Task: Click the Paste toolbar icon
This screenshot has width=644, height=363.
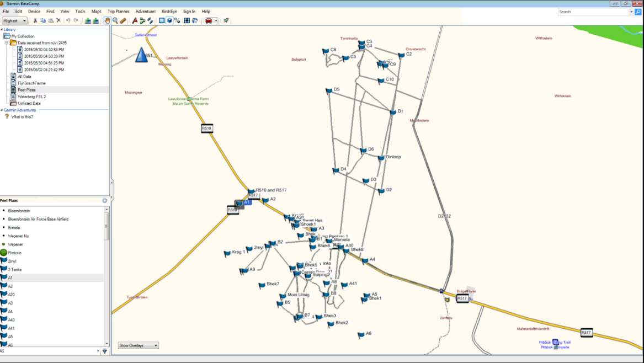Action: tap(51, 20)
